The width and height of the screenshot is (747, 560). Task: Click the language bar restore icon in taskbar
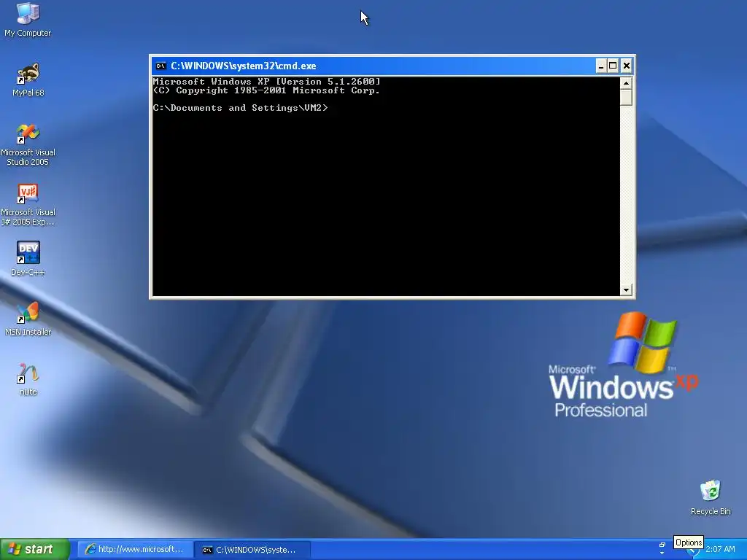662,545
